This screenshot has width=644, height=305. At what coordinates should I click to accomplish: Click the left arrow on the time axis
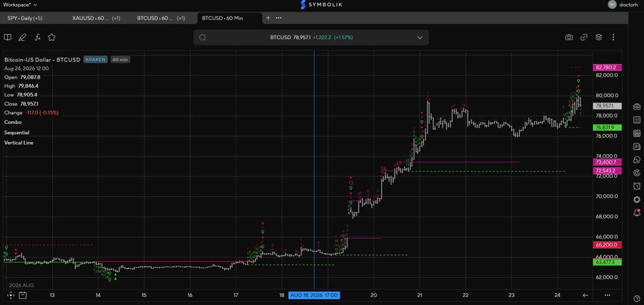(586, 294)
